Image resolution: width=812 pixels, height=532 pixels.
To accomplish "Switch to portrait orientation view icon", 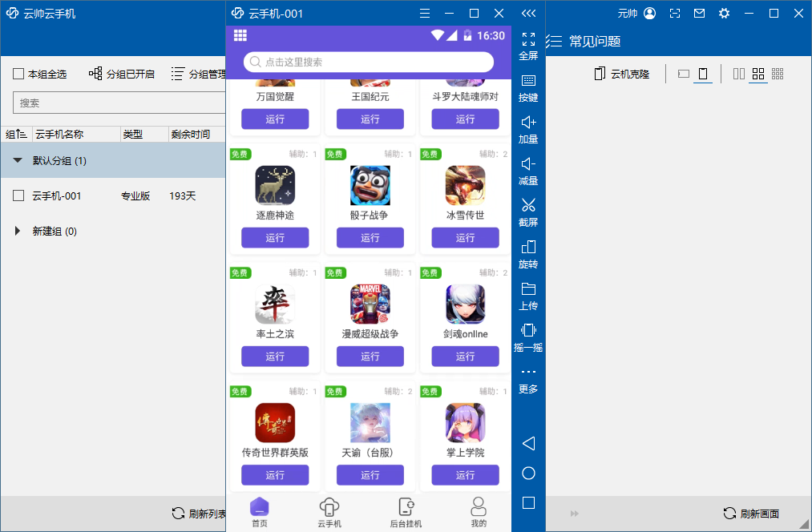I will [x=703, y=74].
